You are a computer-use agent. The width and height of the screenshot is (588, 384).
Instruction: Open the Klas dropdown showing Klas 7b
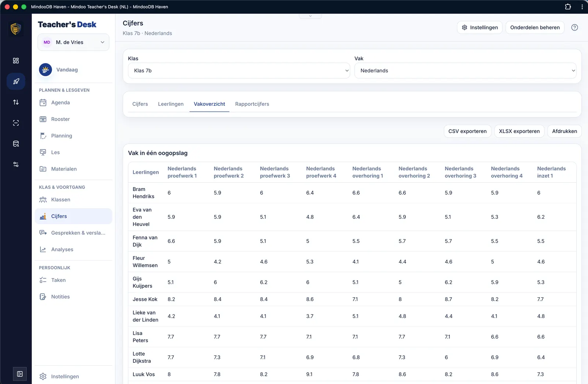pos(239,71)
